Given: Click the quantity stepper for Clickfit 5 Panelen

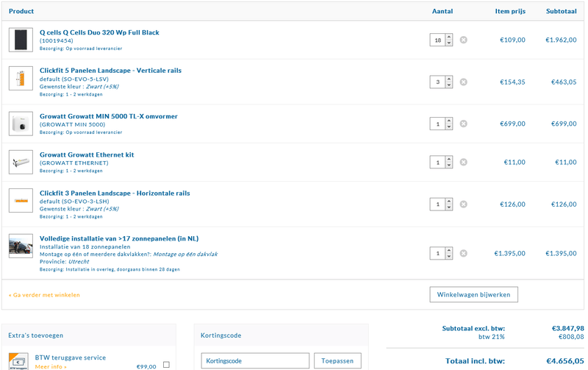Looking at the screenshot, I should point(449,82).
